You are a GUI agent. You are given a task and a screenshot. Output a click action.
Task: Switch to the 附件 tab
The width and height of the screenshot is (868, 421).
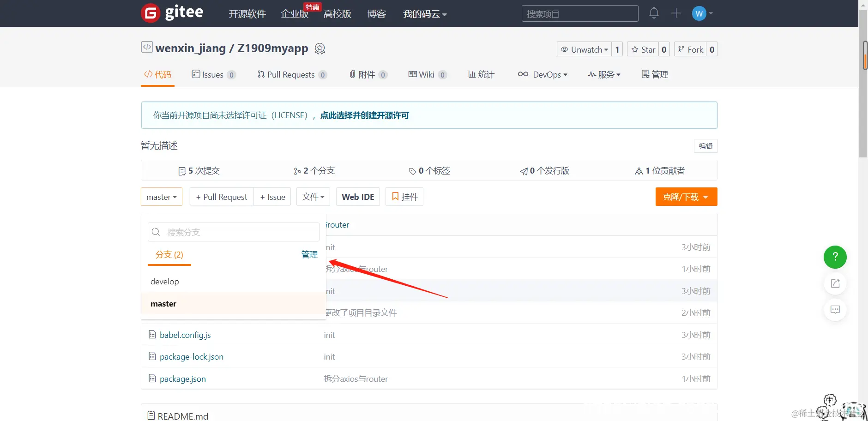[x=368, y=75]
